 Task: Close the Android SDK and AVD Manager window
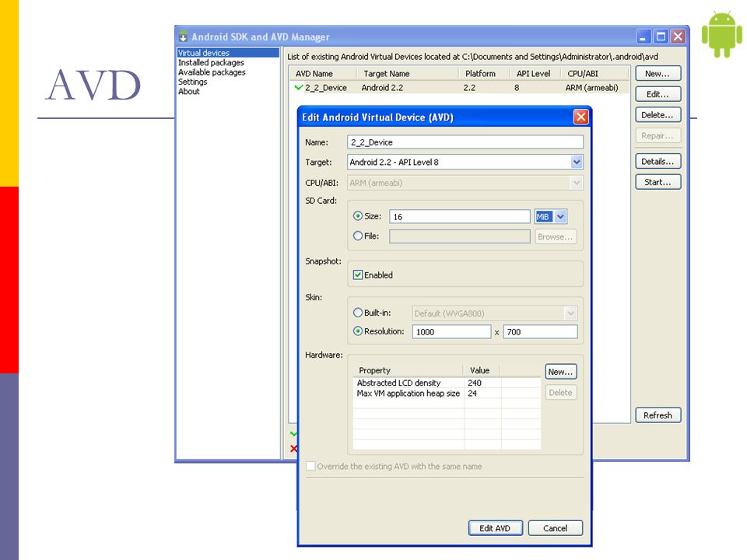678,37
